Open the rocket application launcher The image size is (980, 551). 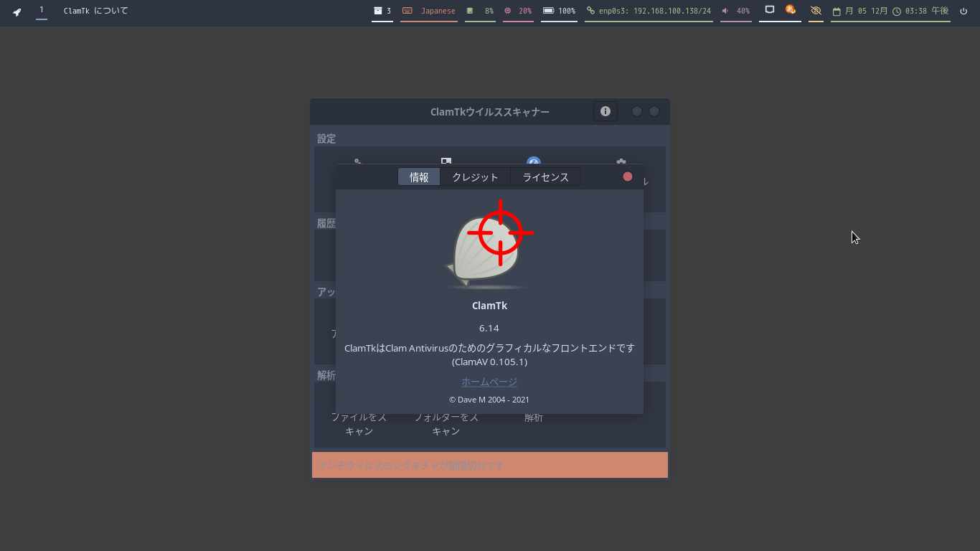pos(17,11)
